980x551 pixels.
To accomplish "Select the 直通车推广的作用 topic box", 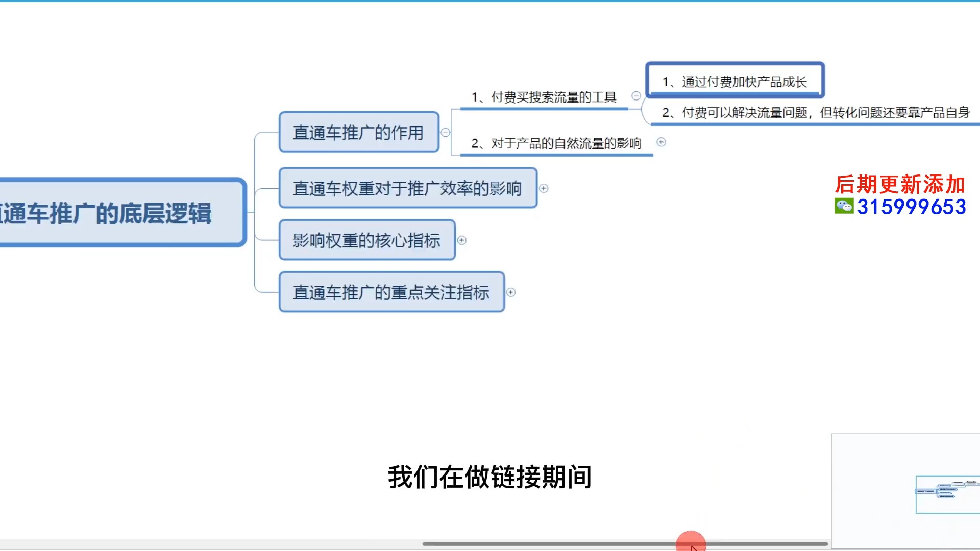I will click(359, 132).
